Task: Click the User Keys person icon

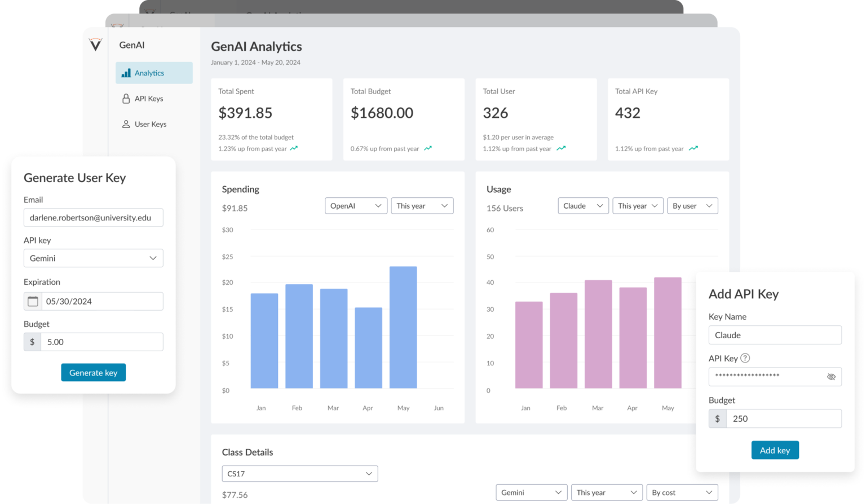Action: pyautogui.click(x=126, y=124)
